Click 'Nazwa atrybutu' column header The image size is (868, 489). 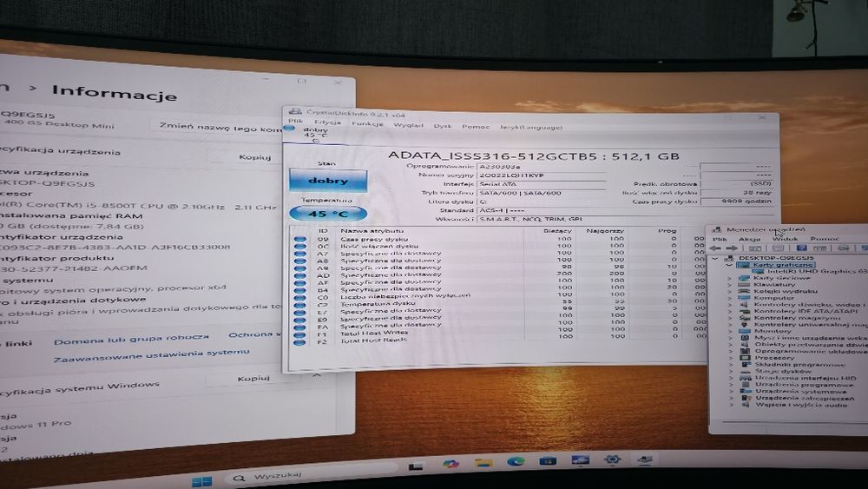click(372, 231)
